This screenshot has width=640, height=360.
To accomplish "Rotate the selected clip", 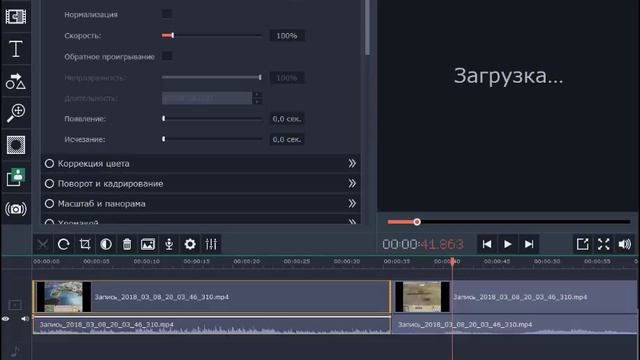I will pos(64,244).
